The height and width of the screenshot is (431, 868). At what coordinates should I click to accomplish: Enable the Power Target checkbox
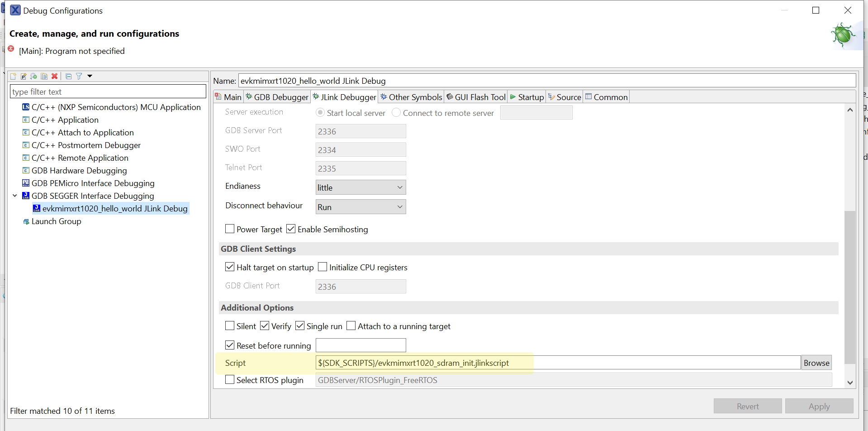230,229
